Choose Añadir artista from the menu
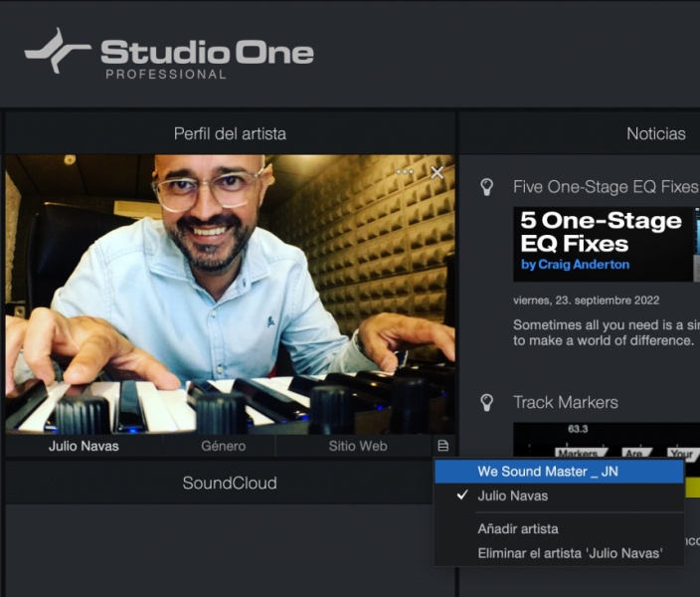 (x=560, y=529)
